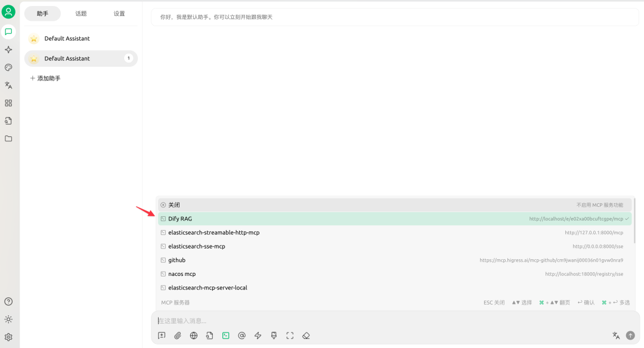The image size is (644, 348).
Task: Open the painting palette icon in sidebar
Action: (8, 67)
